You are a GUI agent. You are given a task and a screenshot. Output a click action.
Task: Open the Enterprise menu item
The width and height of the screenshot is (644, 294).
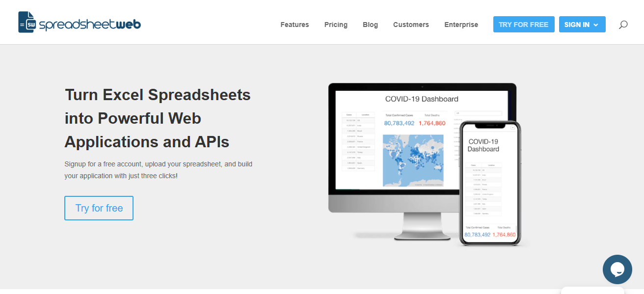point(461,25)
